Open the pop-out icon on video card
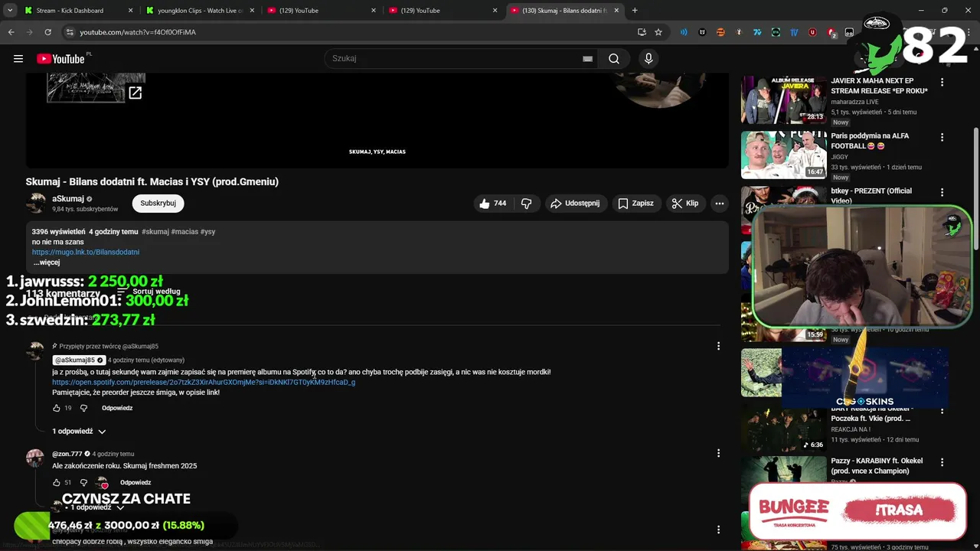 (x=135, y=93)
